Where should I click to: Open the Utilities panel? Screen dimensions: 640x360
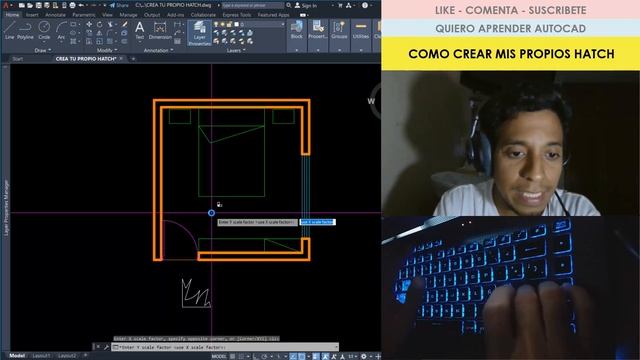[361, 30]
